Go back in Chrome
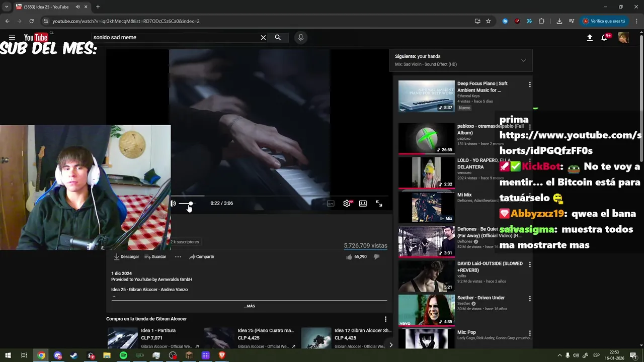This screenshot has height=362, width=644. coord(7,21)
